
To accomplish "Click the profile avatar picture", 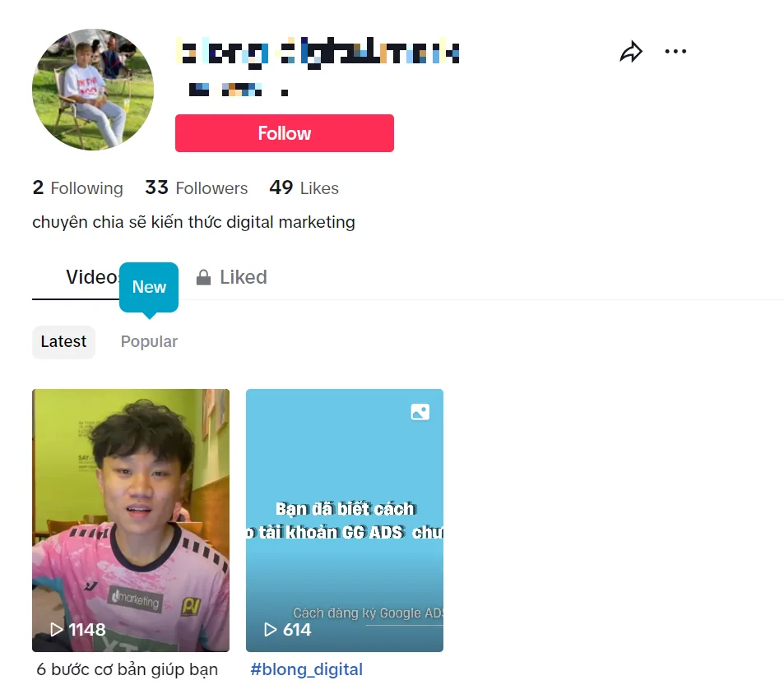I will point(93,90).
